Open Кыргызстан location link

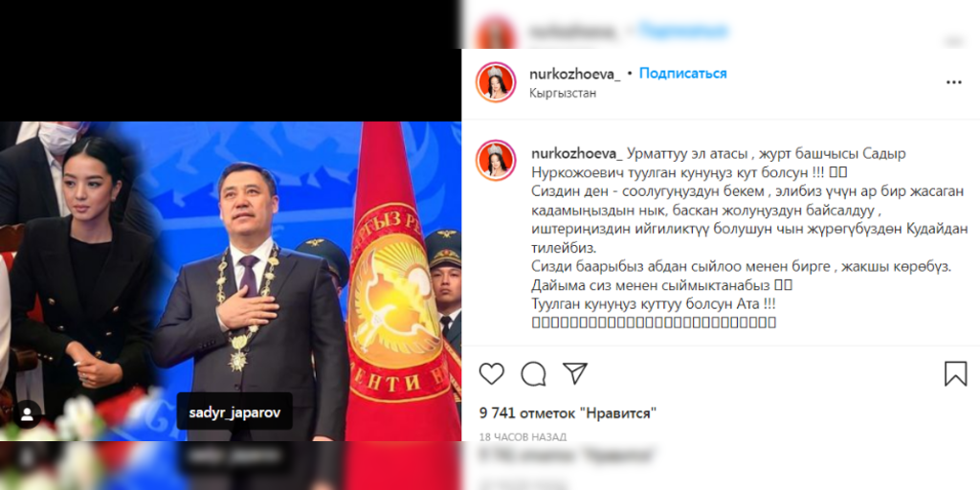click(x=563, y=93)
